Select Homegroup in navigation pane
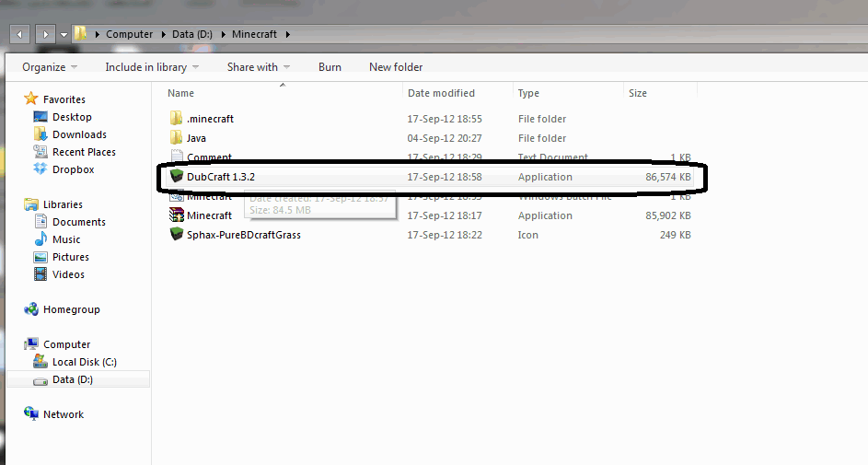Screen dimensions: 868x465 pyautogui.click(x=72, y=309)
